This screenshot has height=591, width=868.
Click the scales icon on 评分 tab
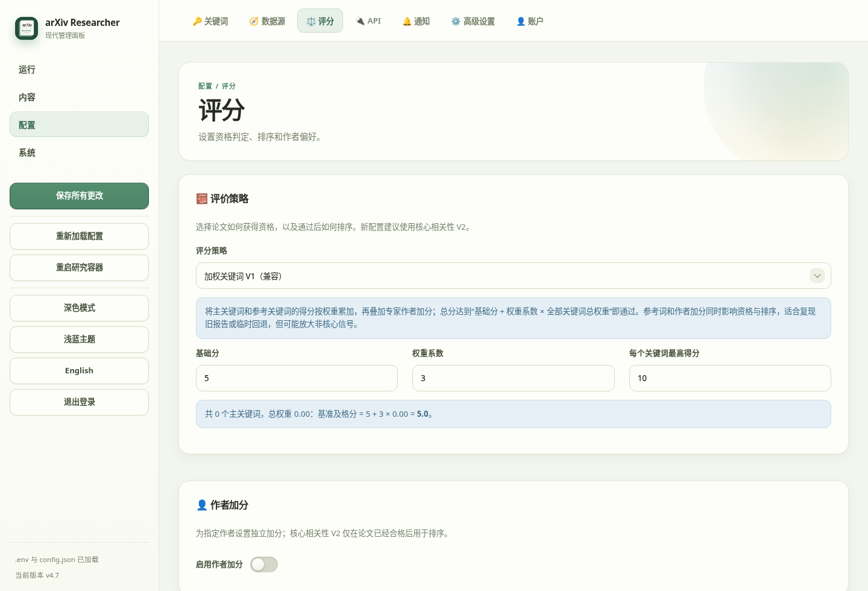(311, 21)
